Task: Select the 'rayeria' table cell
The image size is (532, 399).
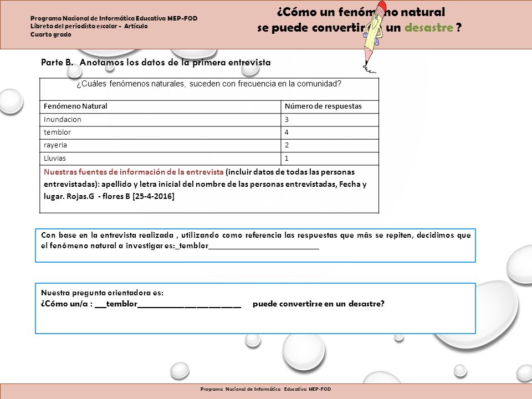Action: point(160,146)
